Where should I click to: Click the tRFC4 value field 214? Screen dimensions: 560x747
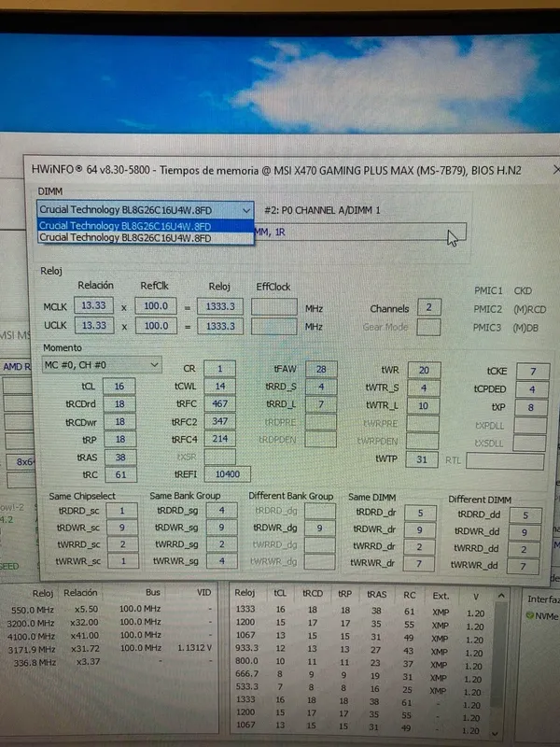point(219,439)
